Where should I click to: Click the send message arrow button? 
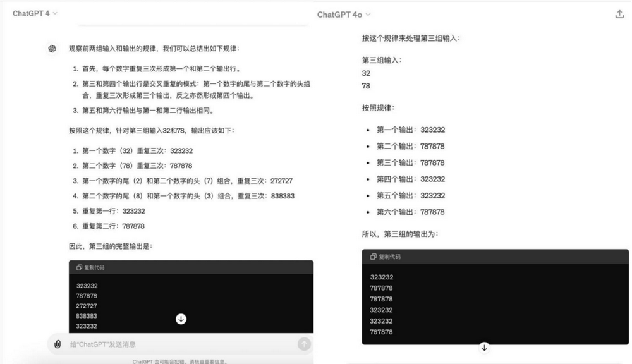[305, 344]
